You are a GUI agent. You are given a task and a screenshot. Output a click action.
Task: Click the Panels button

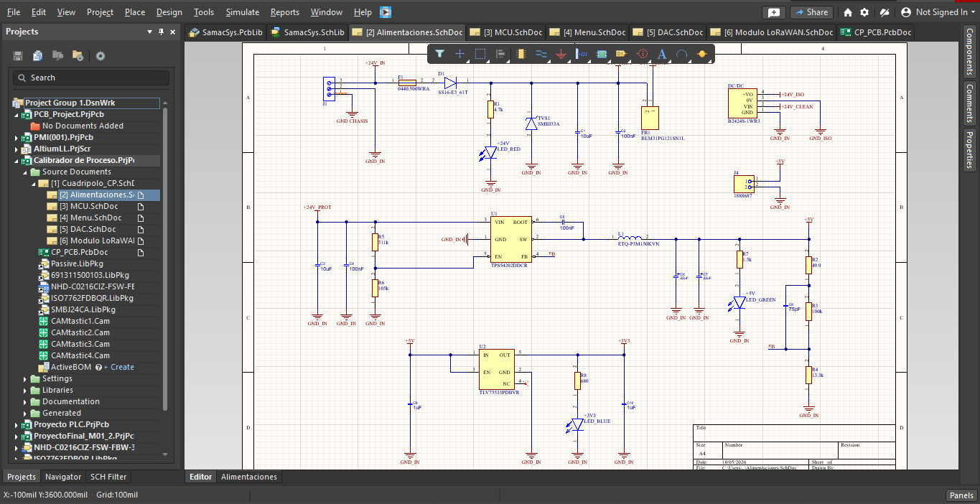pyautogui.click(x=961, y=495)
